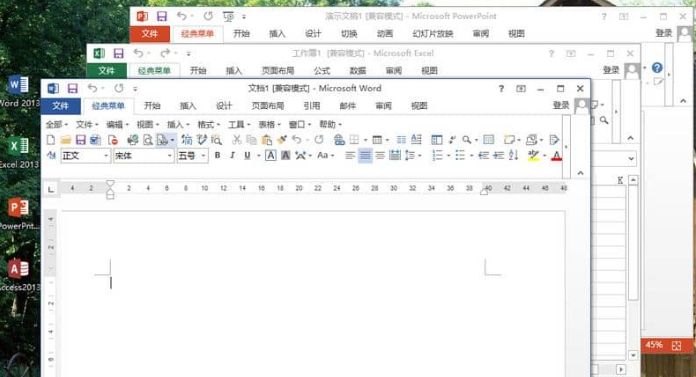Apply red font color A
696x377 pixels.
pyautogui.click(x=556, y=155)
